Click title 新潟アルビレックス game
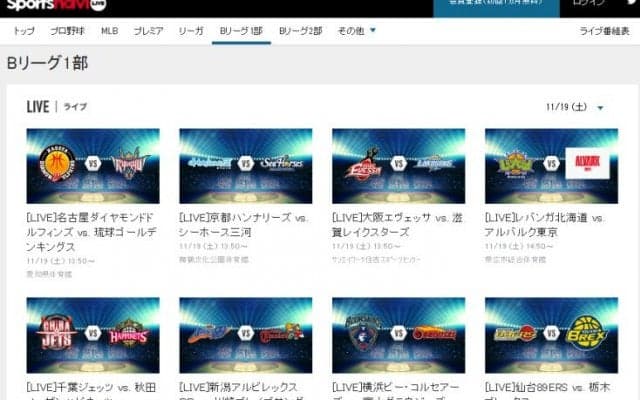The width and height of the screenshot is (640, 400). pos(241,391)
